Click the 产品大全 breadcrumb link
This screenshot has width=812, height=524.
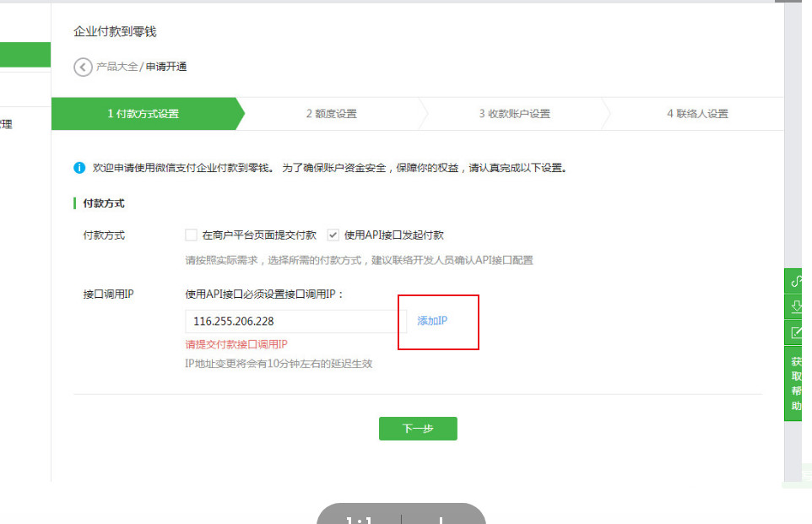point(117,67)
